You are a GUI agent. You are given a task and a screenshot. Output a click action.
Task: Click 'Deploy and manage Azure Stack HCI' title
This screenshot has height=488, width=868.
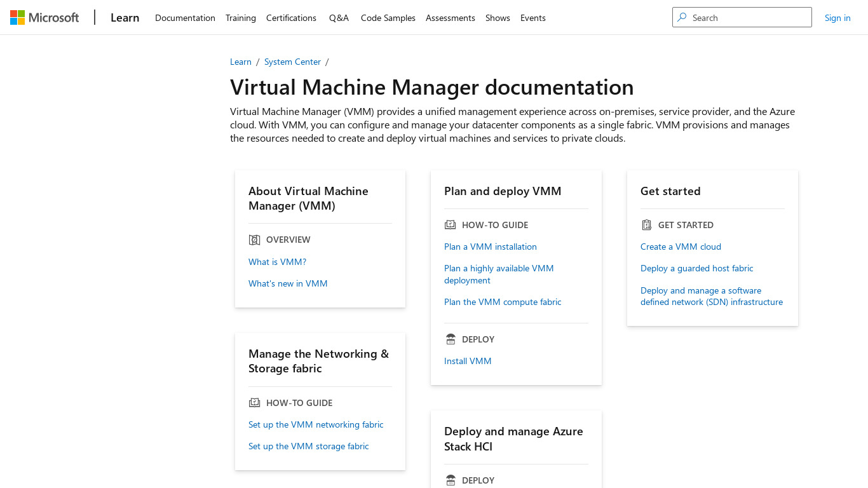(513, 438)
